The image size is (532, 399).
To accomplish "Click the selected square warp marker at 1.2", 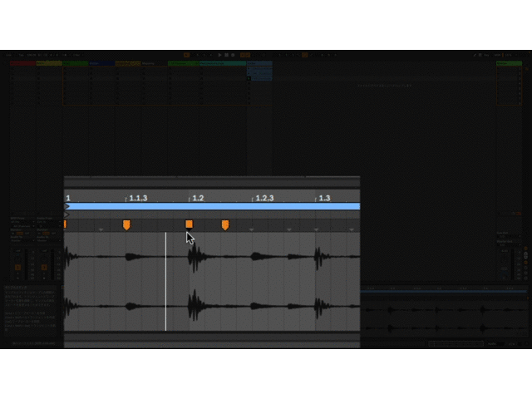I will point(189,224).
